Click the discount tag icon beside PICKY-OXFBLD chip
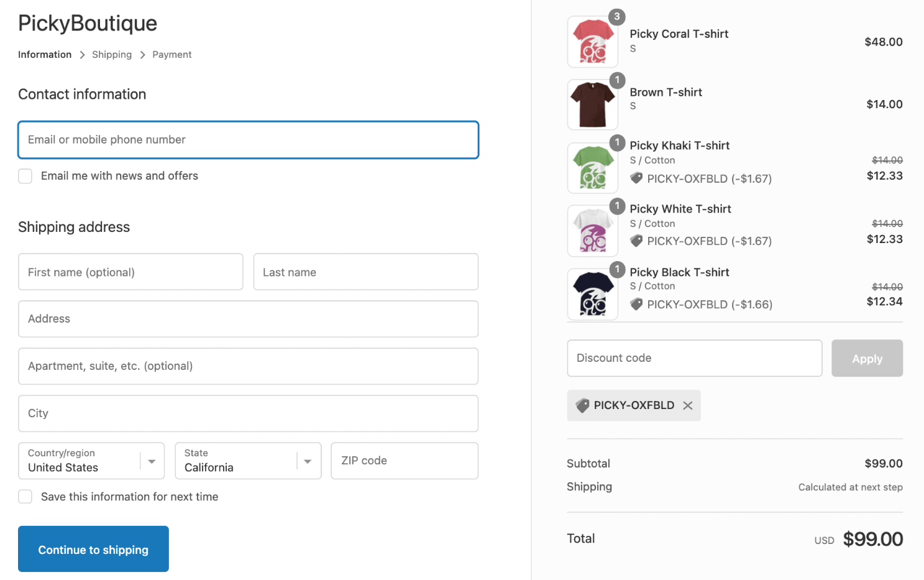The image size is (924, 580). pyautogui.click(x=582, y=405)
